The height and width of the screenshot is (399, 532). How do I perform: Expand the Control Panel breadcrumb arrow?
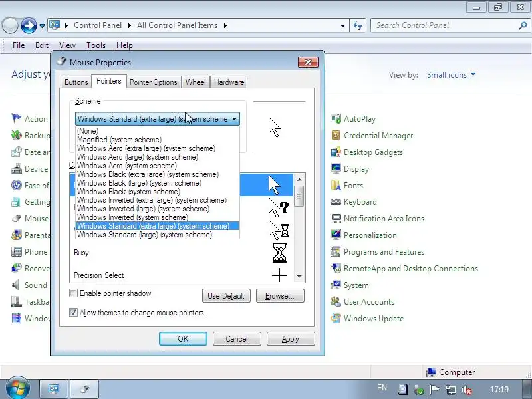tap(129, 25)
